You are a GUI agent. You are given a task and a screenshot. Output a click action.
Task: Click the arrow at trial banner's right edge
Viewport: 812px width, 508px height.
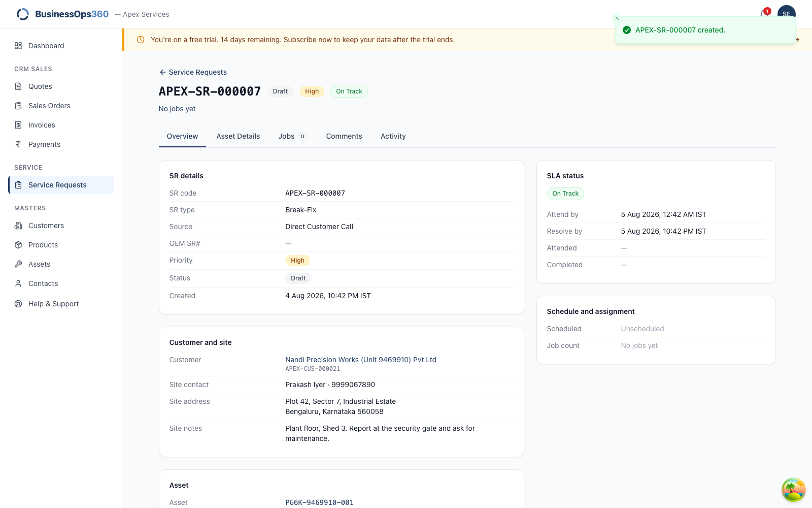click(797, 40)
